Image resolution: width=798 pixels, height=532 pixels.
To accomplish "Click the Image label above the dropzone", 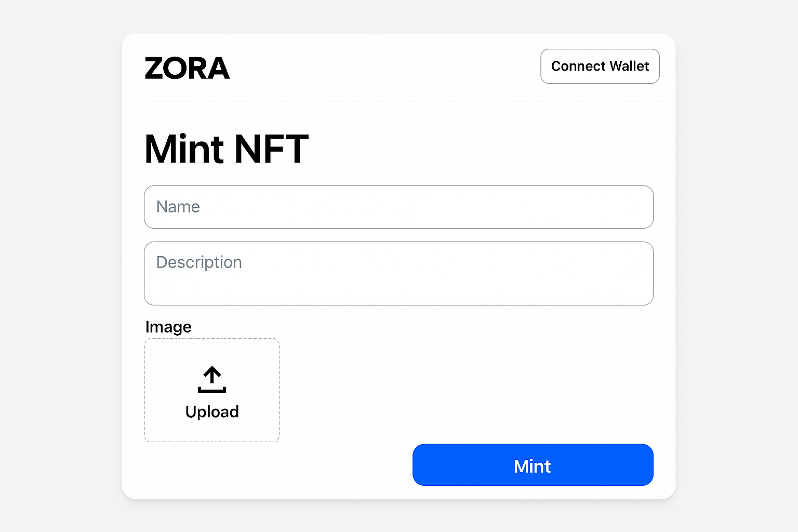I will pyautogui.click(x=168, y=327).
